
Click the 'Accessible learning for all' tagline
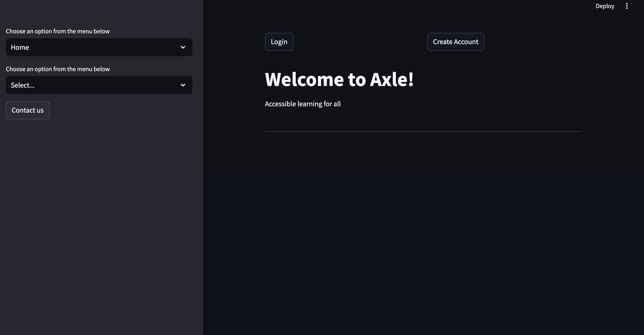[x=302, y=104]
